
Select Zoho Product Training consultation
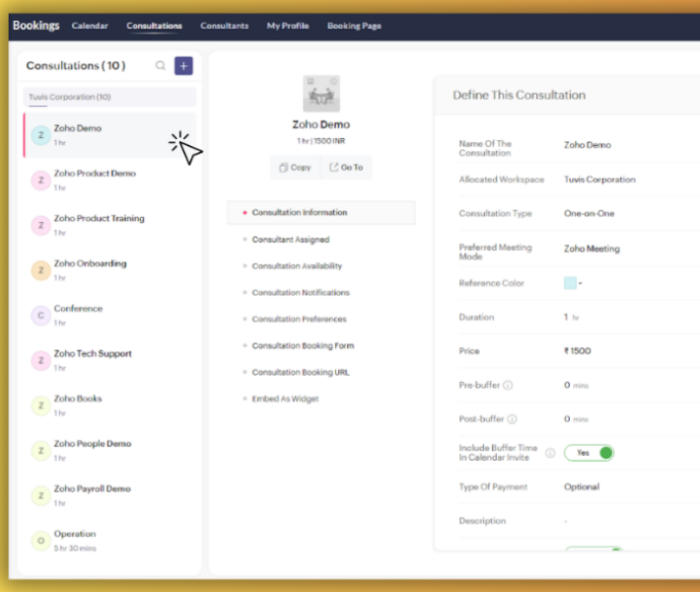tap(109, 225)
